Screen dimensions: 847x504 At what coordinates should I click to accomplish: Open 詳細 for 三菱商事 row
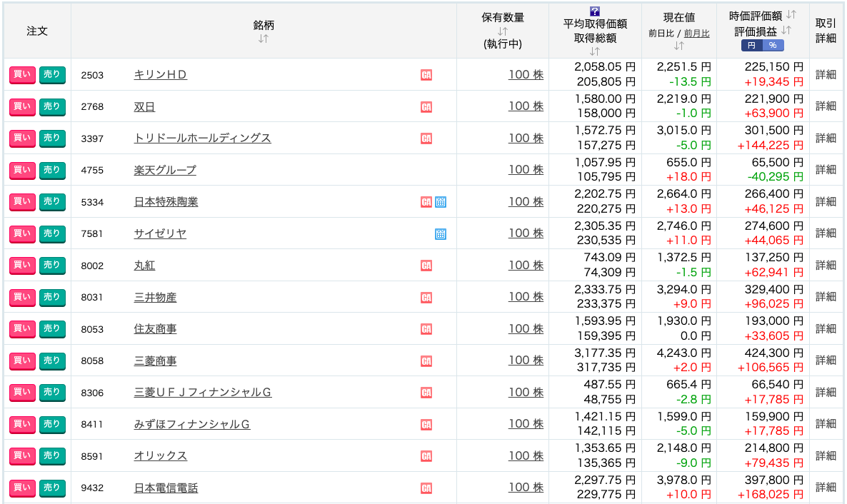[x=826, y=361]
